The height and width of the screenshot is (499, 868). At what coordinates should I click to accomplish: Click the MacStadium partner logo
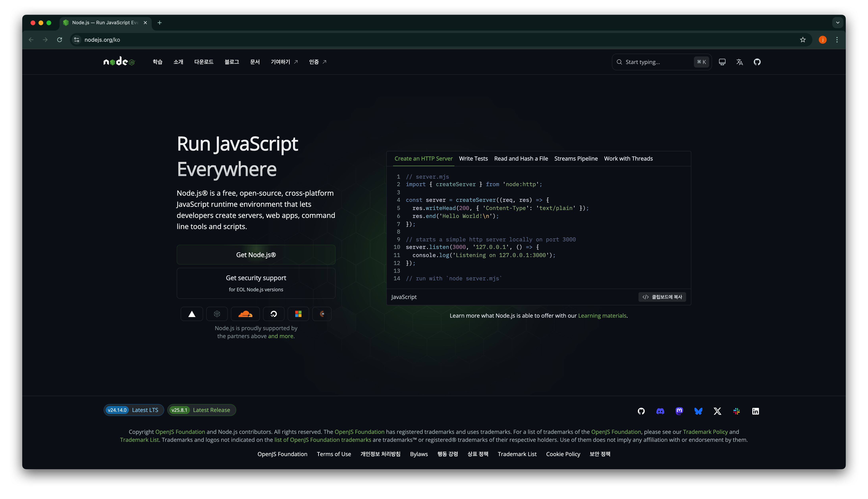tap(322, 314)
